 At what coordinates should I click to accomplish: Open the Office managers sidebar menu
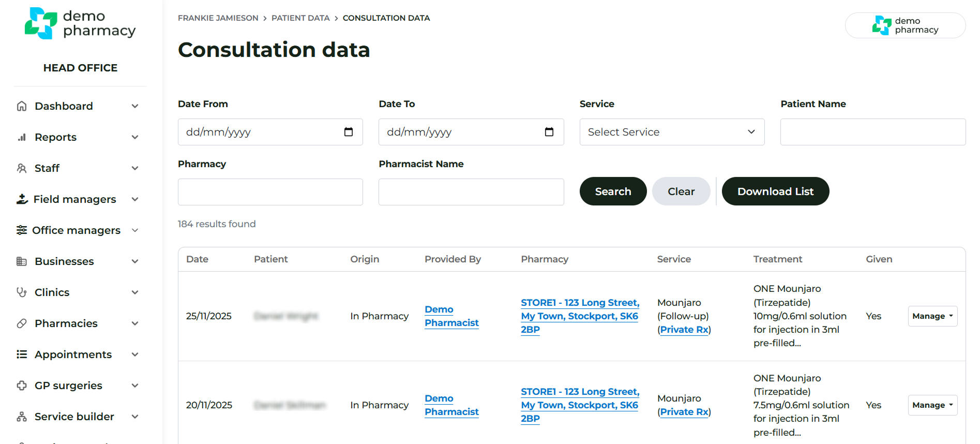(x=76, y=230)
